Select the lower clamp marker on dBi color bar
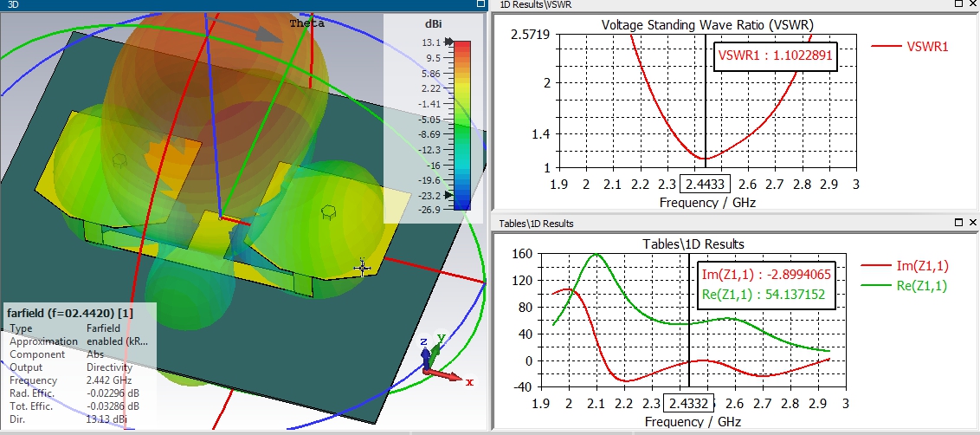 coord(448,195)
